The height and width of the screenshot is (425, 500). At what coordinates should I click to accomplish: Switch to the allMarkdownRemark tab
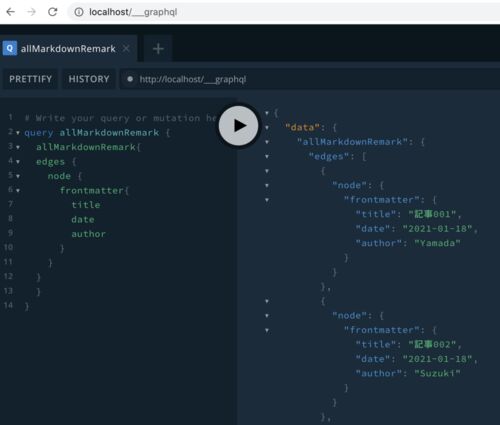point(68,49)
